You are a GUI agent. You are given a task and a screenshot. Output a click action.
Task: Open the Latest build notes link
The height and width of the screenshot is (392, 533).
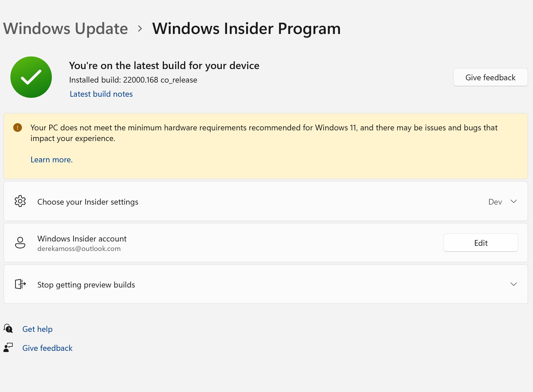101,94
